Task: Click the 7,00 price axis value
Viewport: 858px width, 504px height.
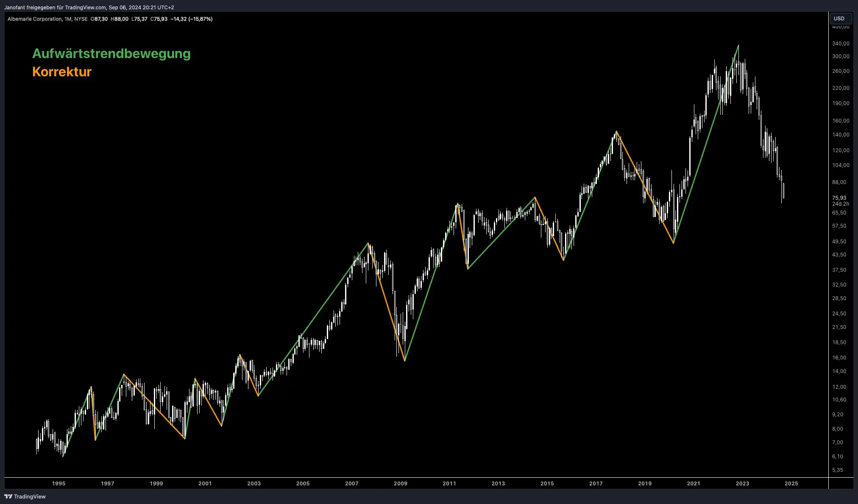Action: tap(837, 443)
